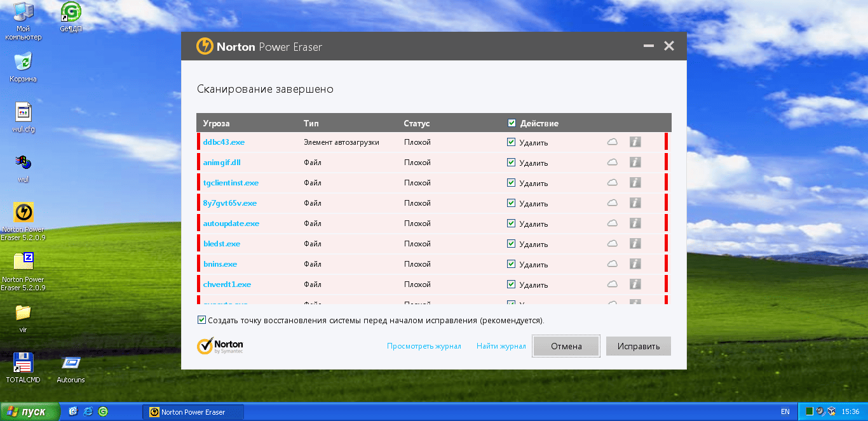The height and width of the screenshot is (421, 868).
Task: Click the Norton logo in title bar
Action: 205,46
